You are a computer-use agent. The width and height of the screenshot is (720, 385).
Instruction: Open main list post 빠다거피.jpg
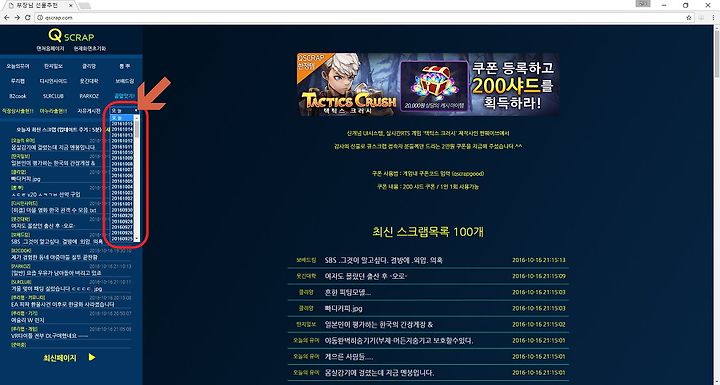pyautogui.click(x=343, y=308)
